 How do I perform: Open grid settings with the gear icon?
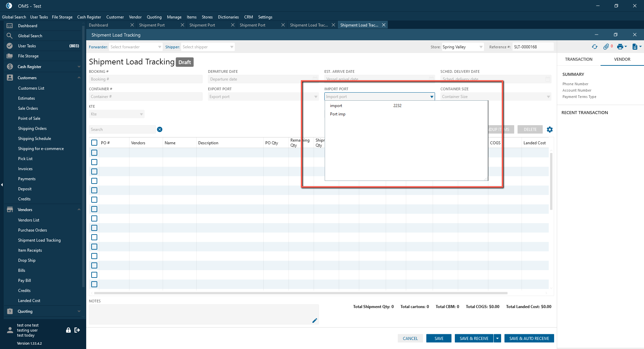pos(550,130)
